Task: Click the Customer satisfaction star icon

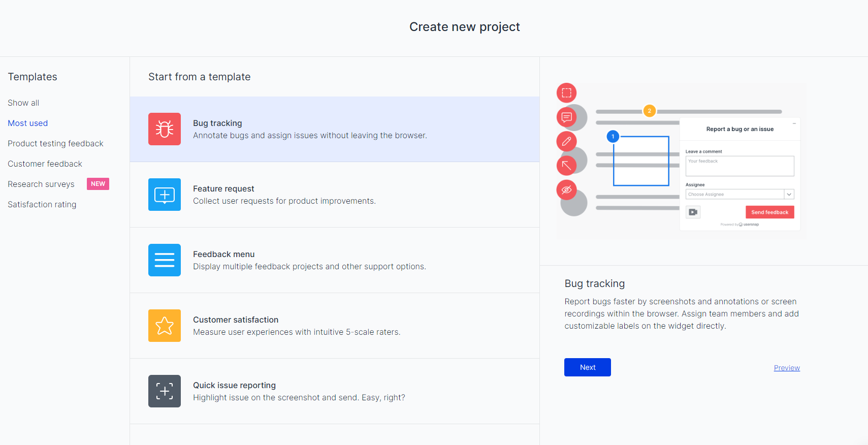Action: (165, 326)
